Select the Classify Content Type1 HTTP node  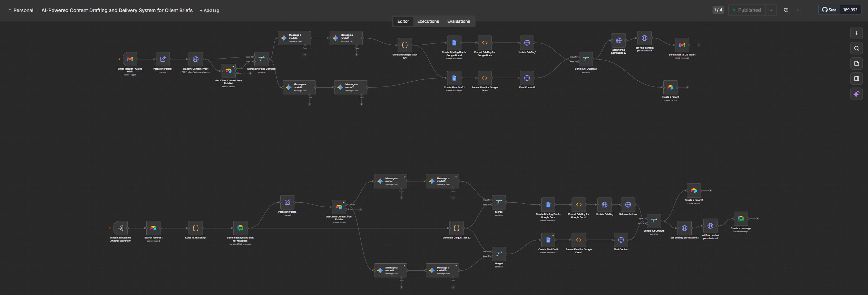tap(196, 59)
